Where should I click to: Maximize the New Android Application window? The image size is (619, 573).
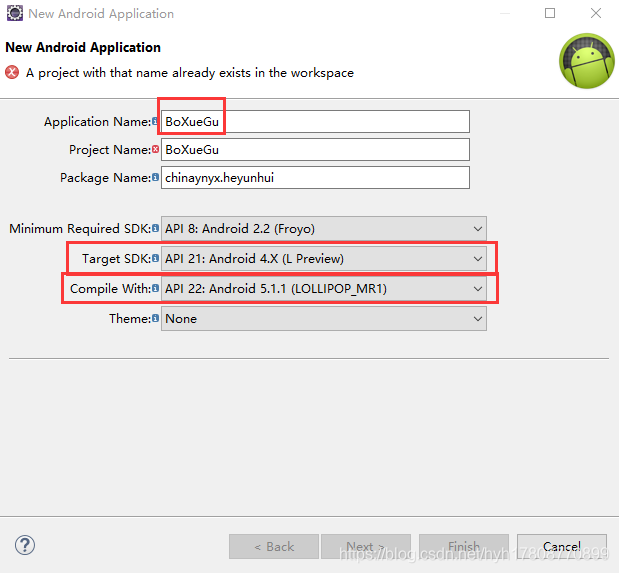550,13
